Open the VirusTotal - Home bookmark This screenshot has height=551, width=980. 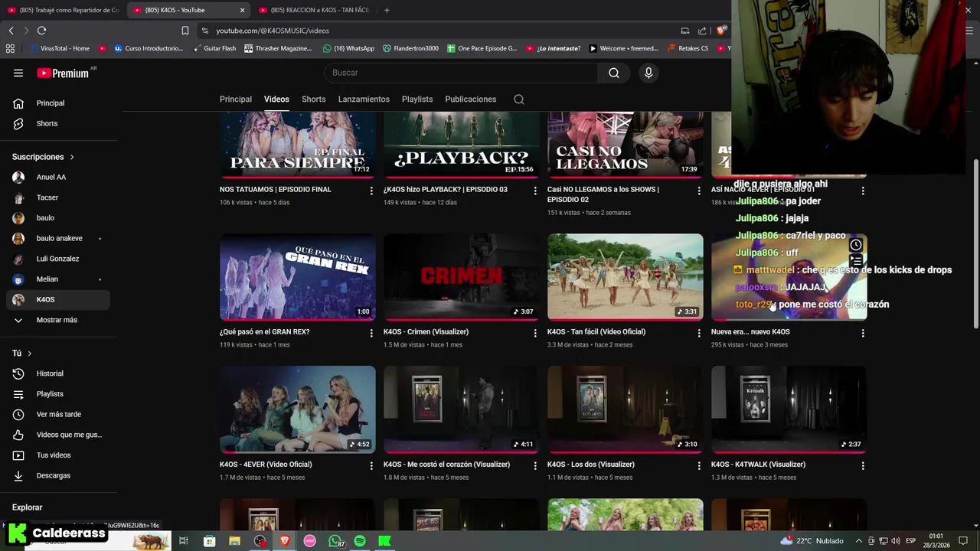[x=60, y=48]
